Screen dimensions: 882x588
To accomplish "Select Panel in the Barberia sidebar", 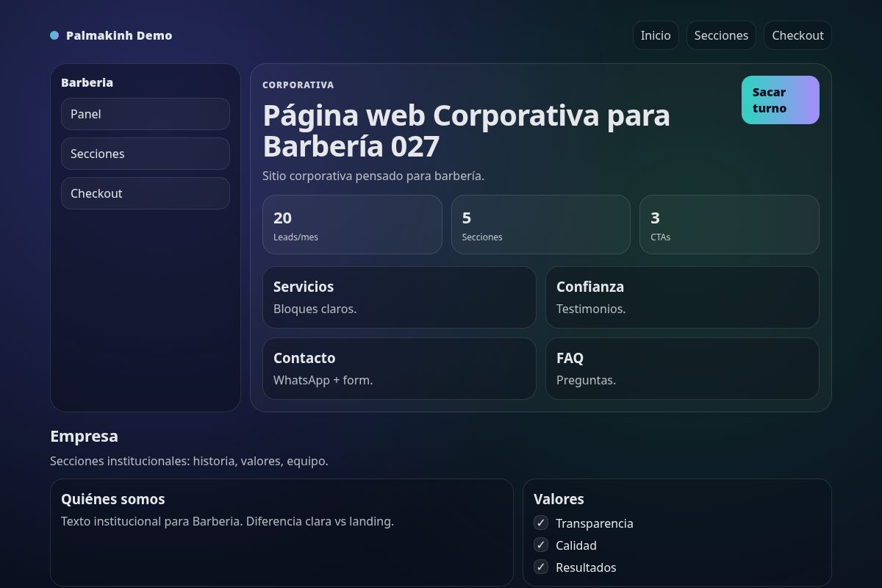I will (x=145, y=114).
